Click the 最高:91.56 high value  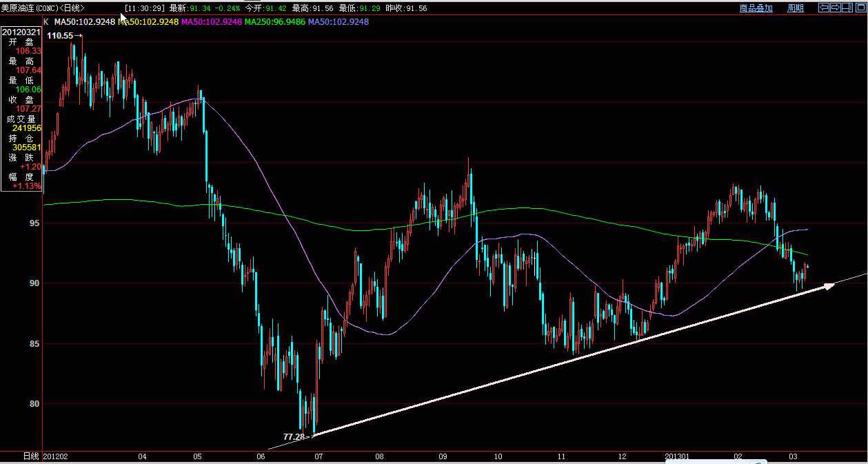click(x=313, y=8)
